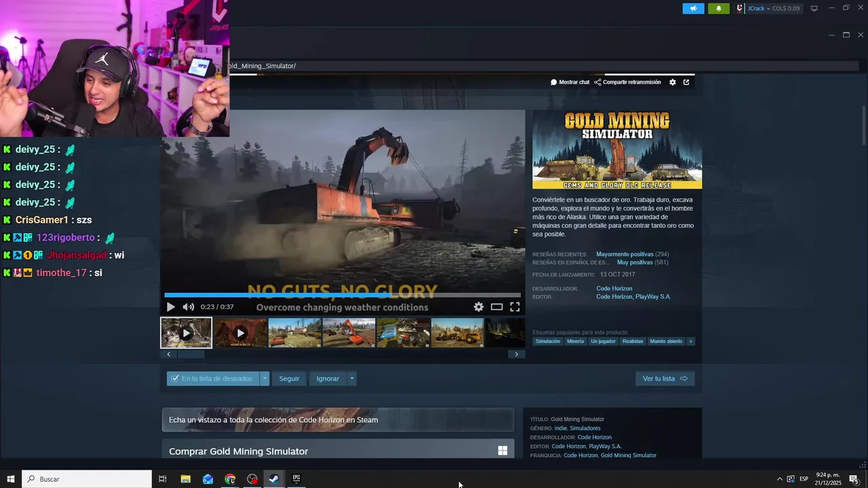Click the Windows platform icon in purchase box
Viewport: 868px width, 488px height.
[x=502, y=451]
